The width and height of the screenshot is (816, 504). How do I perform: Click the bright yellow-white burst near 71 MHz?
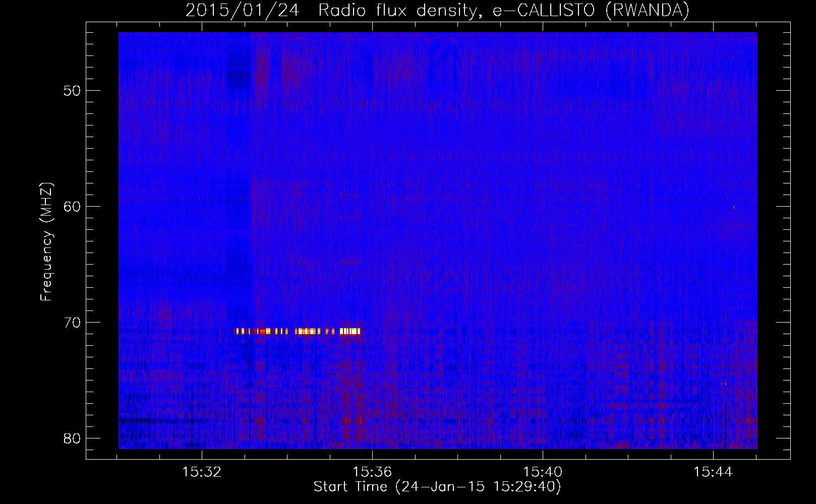click(298, 331)
